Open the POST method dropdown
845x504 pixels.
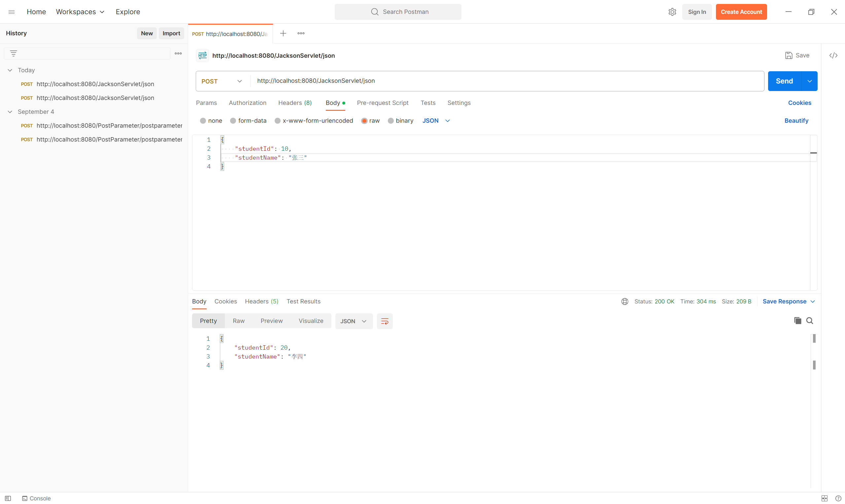pos(222,81)
